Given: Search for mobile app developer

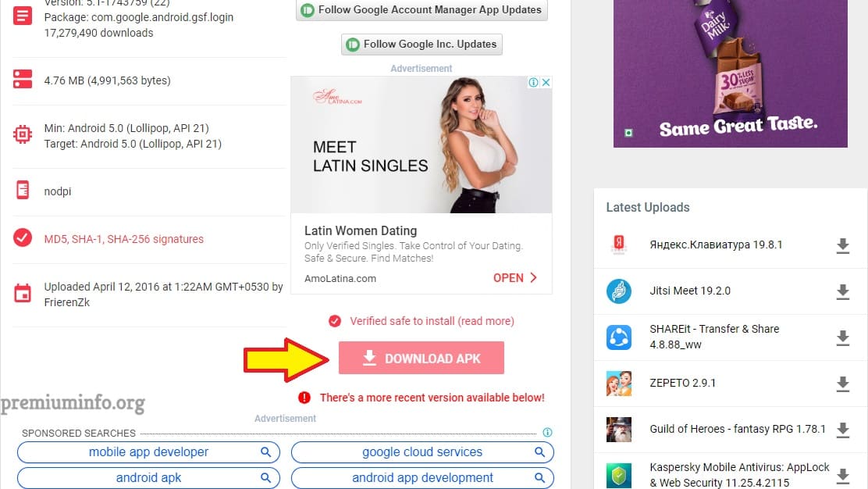Looking at the screenshot, I should click(148, 452).
